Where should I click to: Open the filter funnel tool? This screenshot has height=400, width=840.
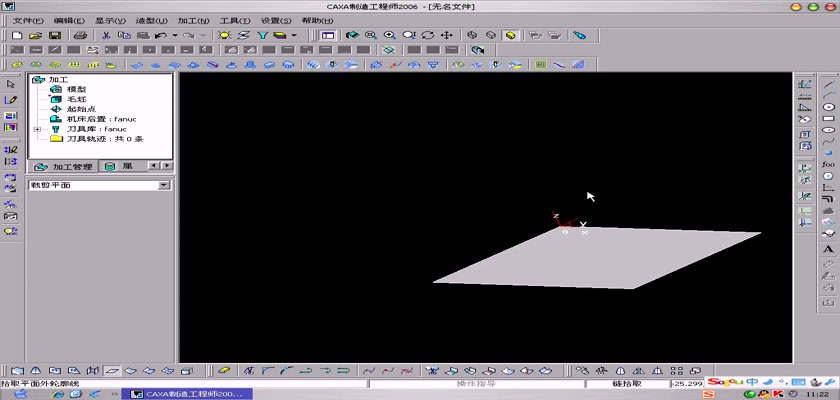point(262,35)
